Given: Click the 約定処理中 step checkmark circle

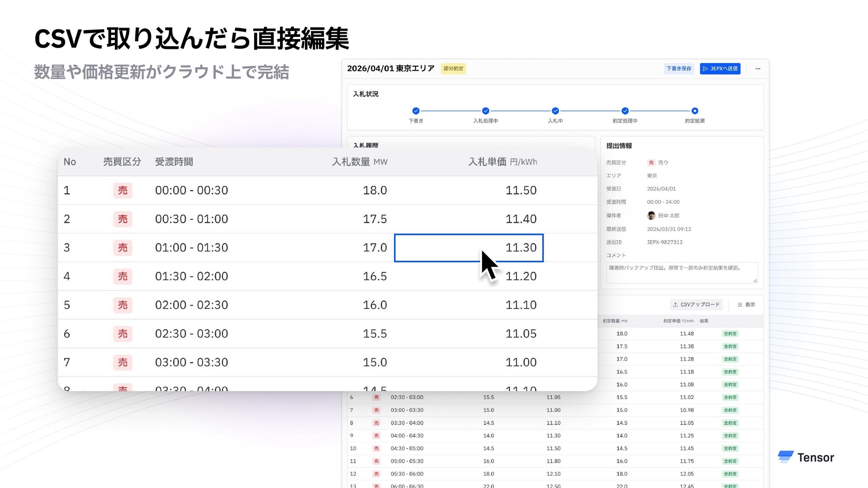Looking at the screenshot, I should pos(625,111).
